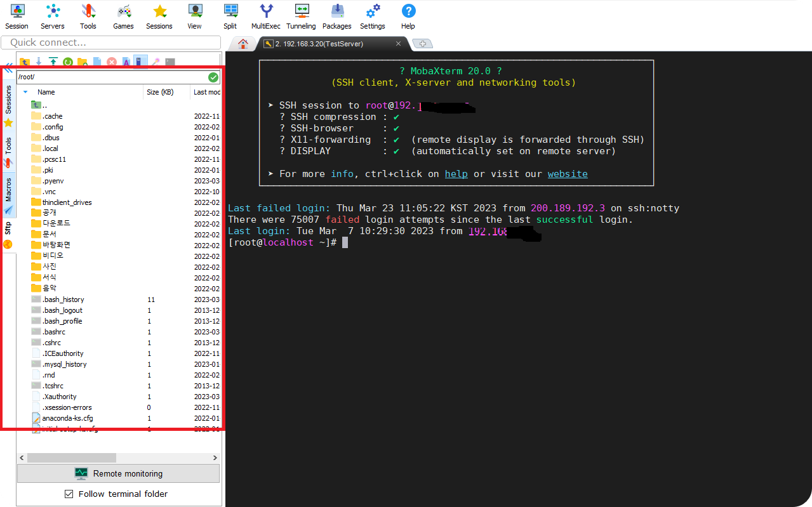Create a new empty file
The height and width of the screenshot is (507, 812).
tap(97, 62)
